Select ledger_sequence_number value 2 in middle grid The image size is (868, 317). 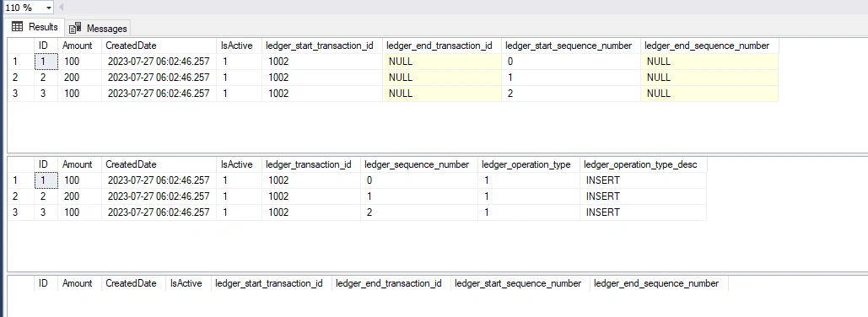[x=419, y=212]
